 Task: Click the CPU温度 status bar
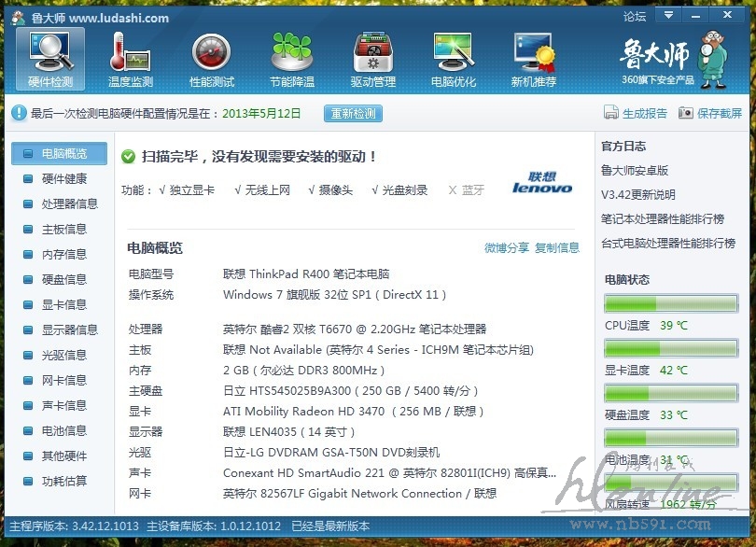coord(671,304)
